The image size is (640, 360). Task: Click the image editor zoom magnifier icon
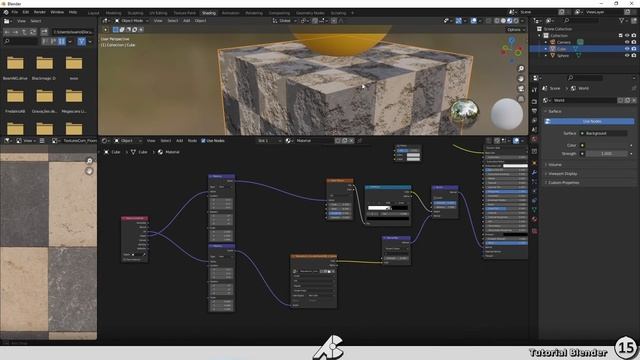[x=89, y=161]
